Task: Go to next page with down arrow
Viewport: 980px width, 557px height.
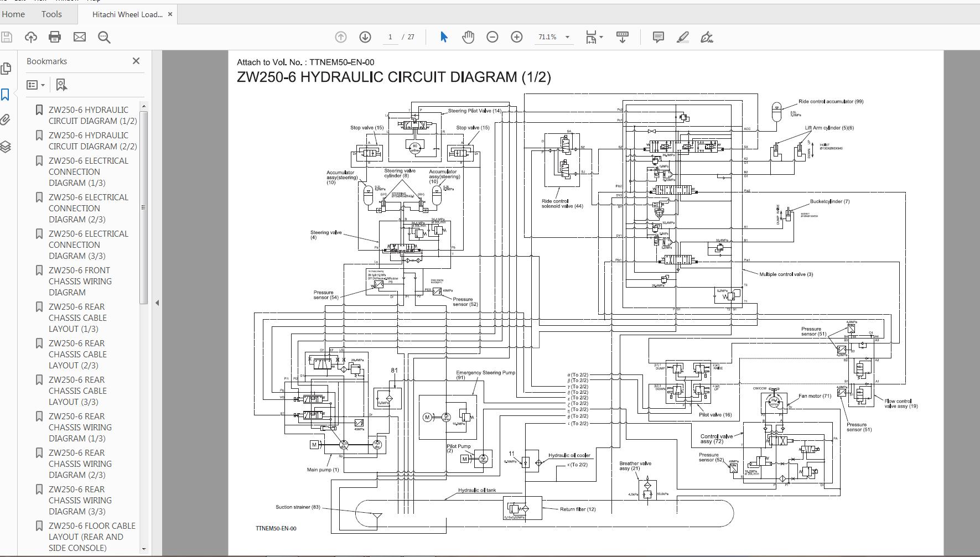Action: tap(365, 37)
